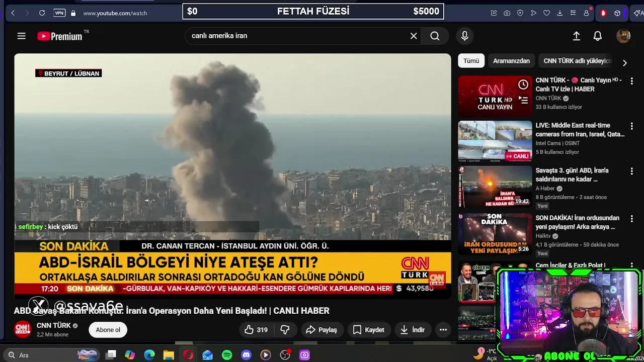Open options for CNN TÜRK Canlı Yayın video
The width and height of the screenshot is (644, 362).
631,80
